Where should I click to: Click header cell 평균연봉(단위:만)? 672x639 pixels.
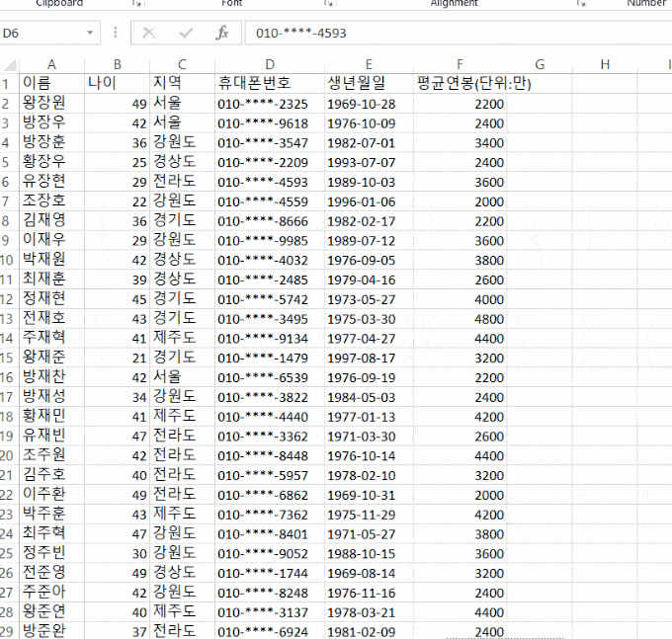tap(473, 83)
